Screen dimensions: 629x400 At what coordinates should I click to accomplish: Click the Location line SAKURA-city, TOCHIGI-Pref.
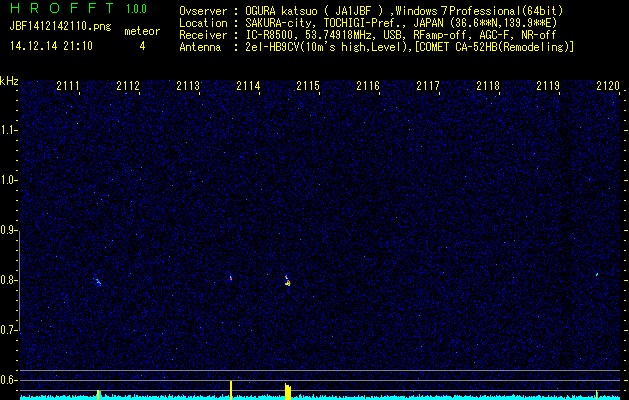pos(368,23)
